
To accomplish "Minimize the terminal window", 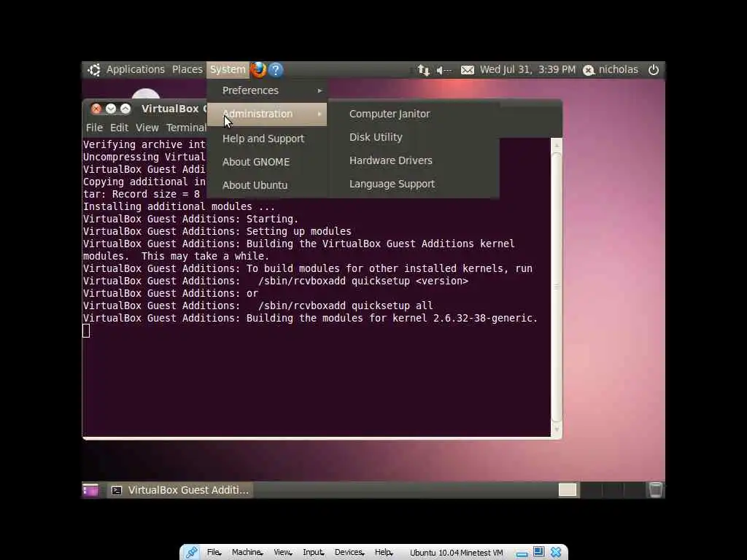I will pyautogui.click(x=111, y=109).
